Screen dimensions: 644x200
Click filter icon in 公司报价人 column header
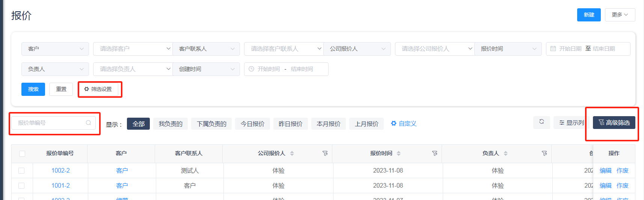(x=325, y=153)
